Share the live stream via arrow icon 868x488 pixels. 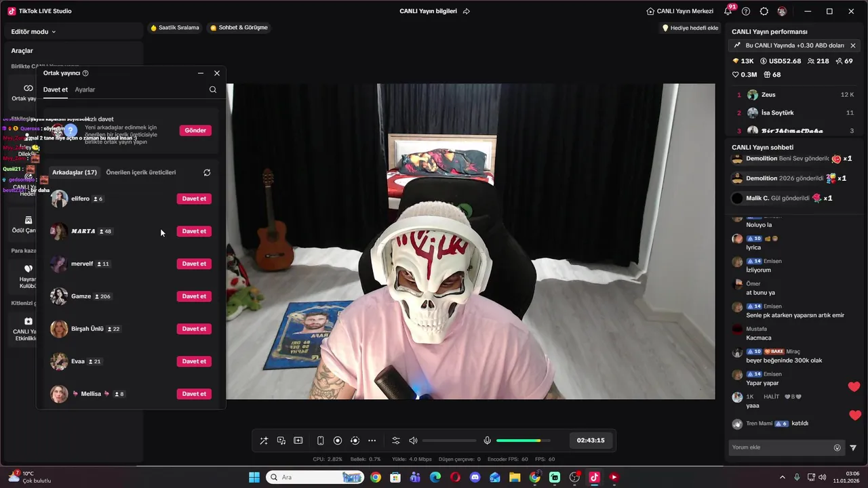click(466, 12)
